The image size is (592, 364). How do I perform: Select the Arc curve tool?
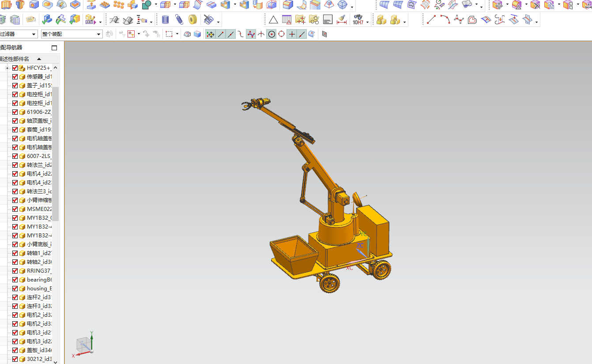[x=445, y=20]
